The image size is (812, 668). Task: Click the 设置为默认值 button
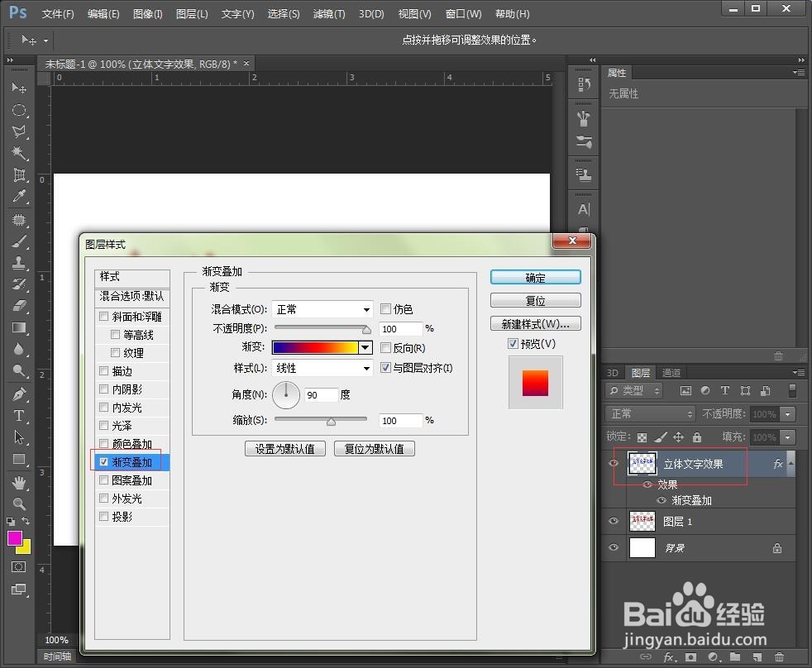pyautogui.click(x=284, y=448)
